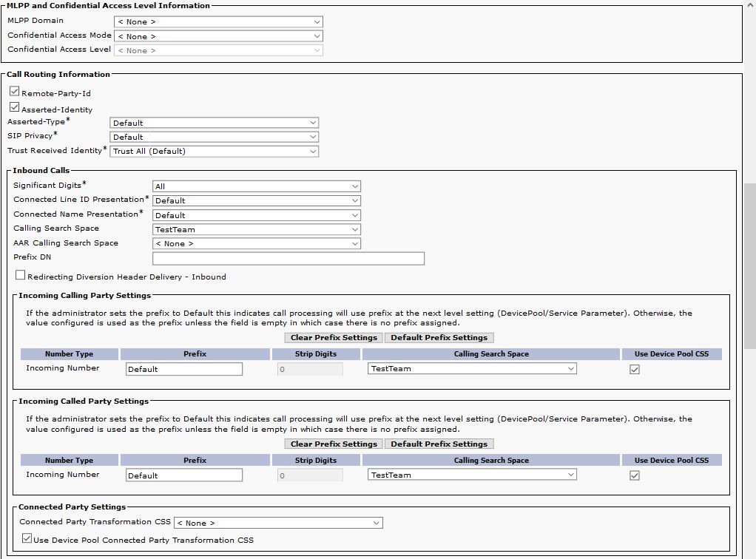Open the Confidential Access Mode dropdown
This screenshot has height=559, width=756.
tap(218, 36)
